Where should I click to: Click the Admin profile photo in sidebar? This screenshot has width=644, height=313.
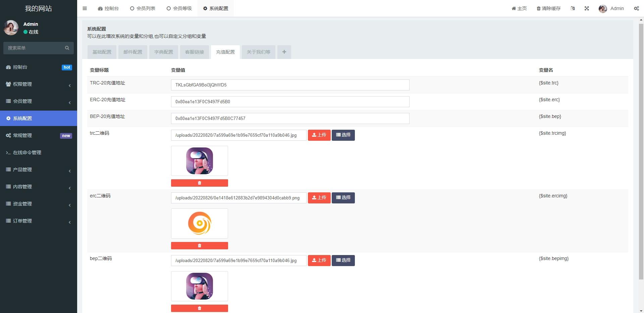pos(11,27)
